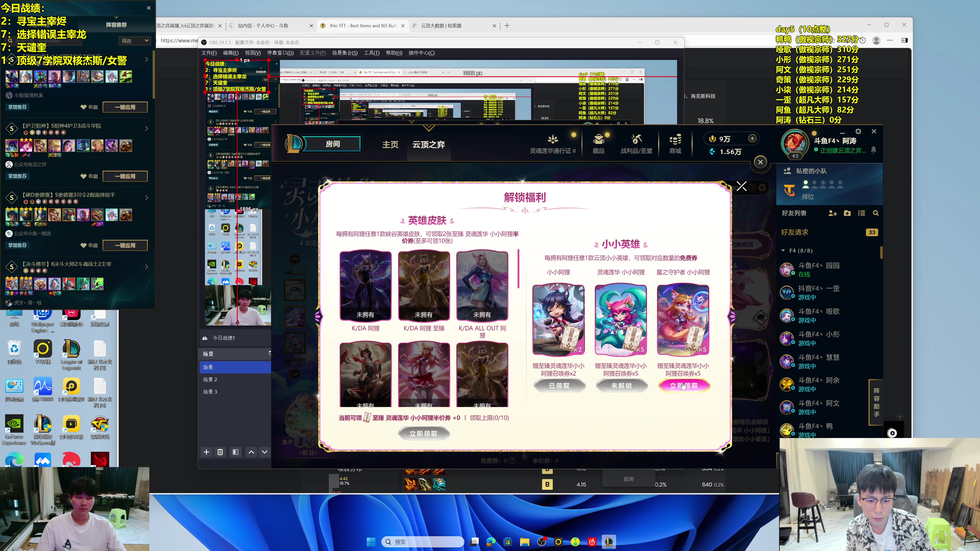Screen dimensions: 980x551
Task: Open the OBS scene filters icon
Action: tap(236, 452)
